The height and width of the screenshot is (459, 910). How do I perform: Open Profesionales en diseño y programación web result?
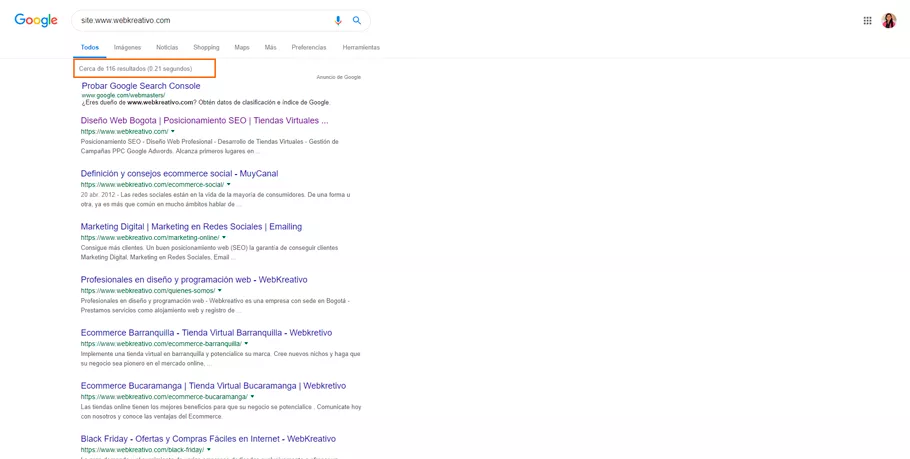(x=194, y=280)
